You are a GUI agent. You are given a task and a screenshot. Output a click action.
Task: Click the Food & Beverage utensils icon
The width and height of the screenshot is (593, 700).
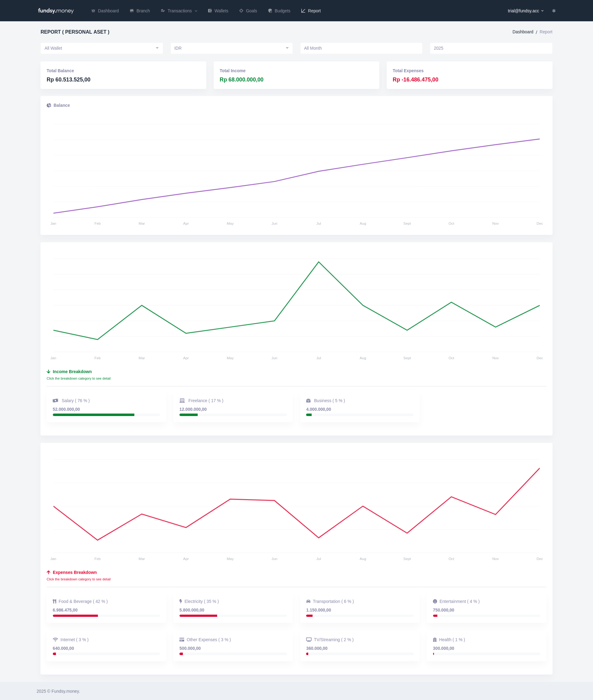(x=54, y=601)
